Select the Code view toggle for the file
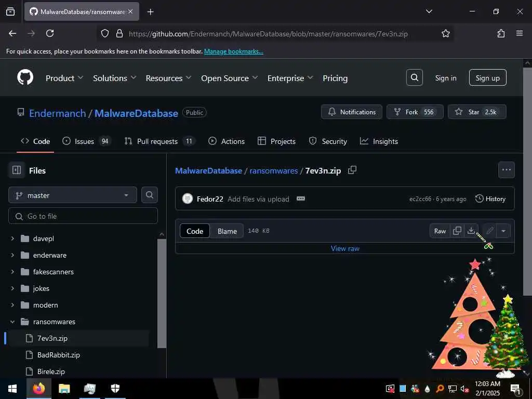This screenshot has width=532, height=399. 195,231
